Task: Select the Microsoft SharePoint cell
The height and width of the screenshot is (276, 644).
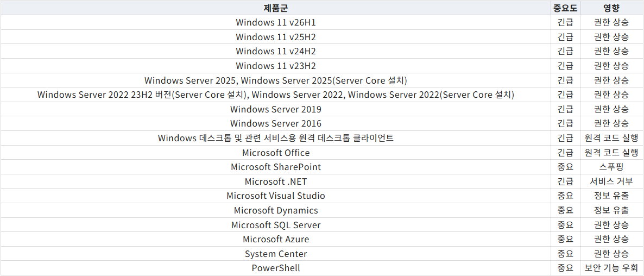Action: coord(276,167)
